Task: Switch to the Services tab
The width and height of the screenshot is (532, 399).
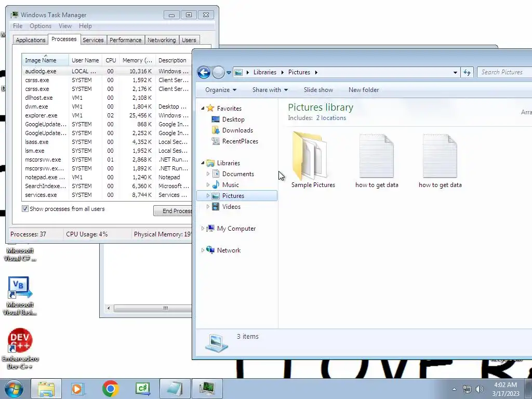Action: 93,40
